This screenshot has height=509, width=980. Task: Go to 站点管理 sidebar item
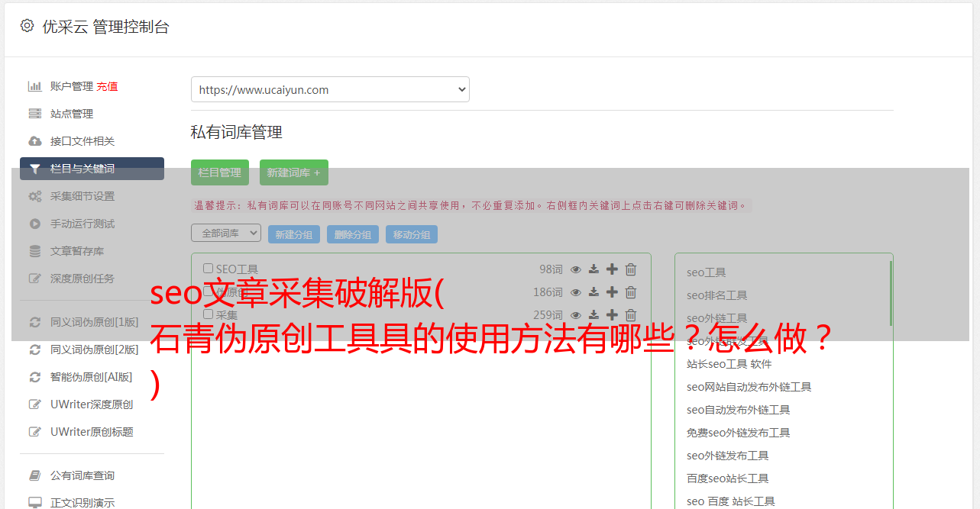pos(72,114)
